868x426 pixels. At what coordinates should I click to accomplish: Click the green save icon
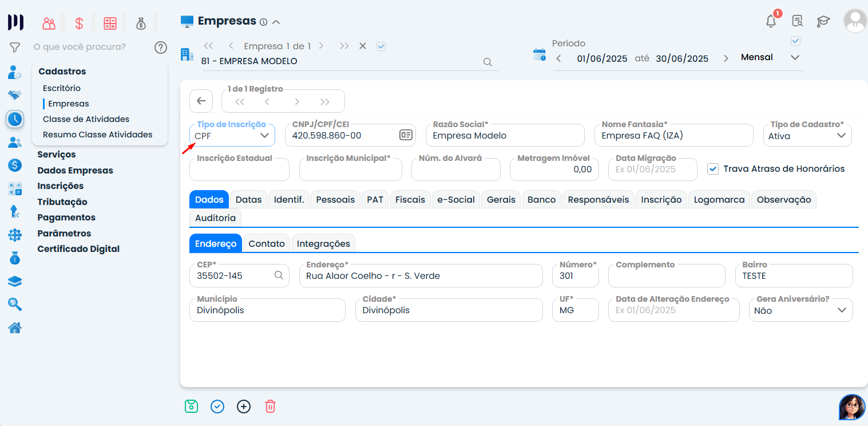(191, 407)
